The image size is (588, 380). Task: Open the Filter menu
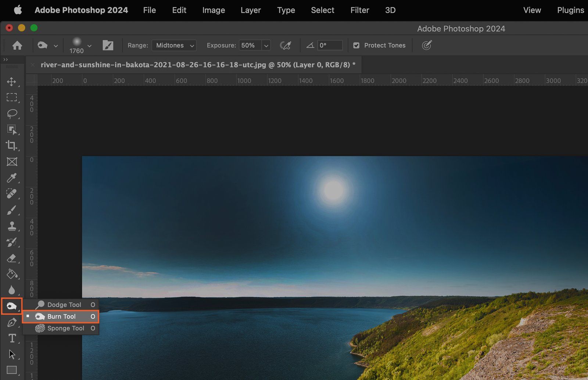tap(359, 10)
